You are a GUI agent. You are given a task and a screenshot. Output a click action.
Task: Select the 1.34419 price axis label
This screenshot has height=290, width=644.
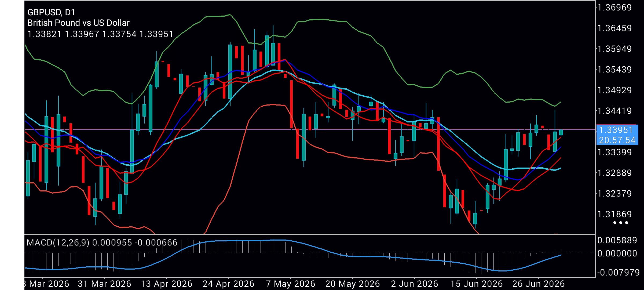pos(614,111)
